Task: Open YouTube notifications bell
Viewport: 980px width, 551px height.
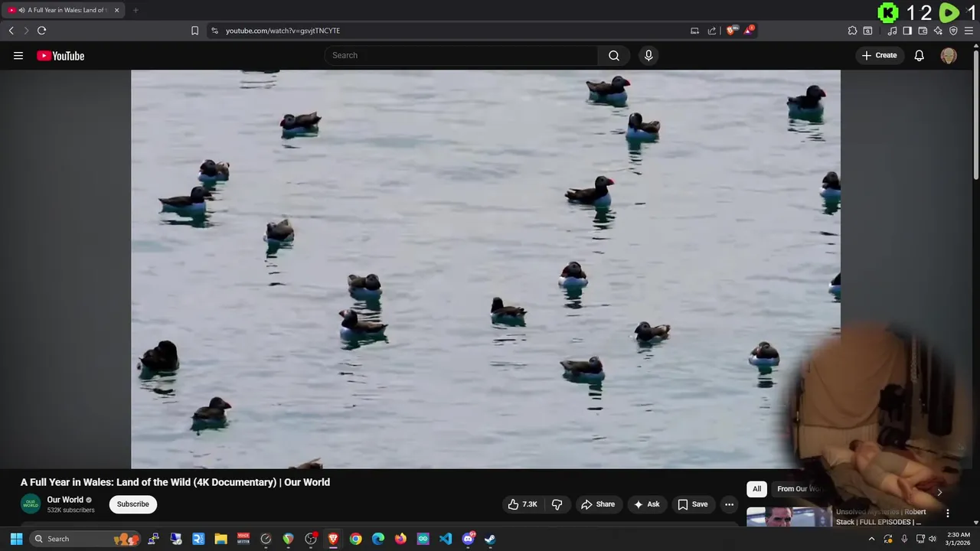Action: click(x=920, y=55)
